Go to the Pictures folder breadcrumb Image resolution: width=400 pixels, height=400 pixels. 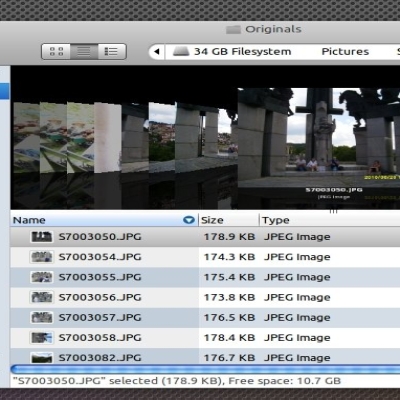point(345,52)
